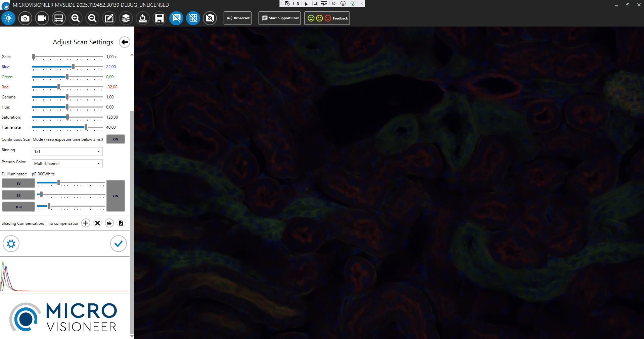
Task: Open the layers panel icon
Action: [x=126, y=18]
